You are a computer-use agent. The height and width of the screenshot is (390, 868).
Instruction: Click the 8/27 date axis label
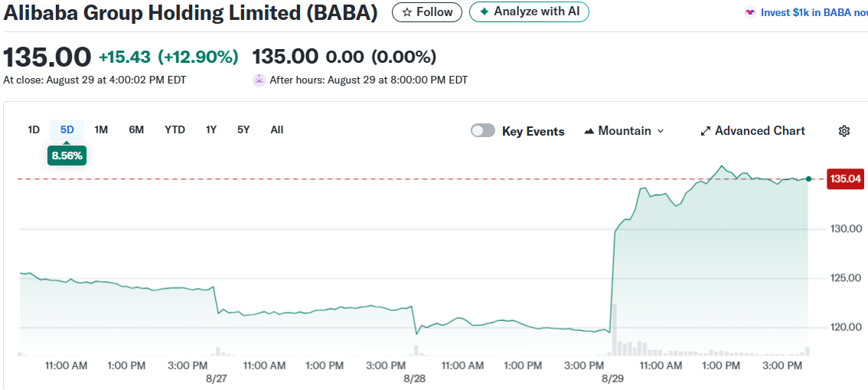tap(215, 379)
